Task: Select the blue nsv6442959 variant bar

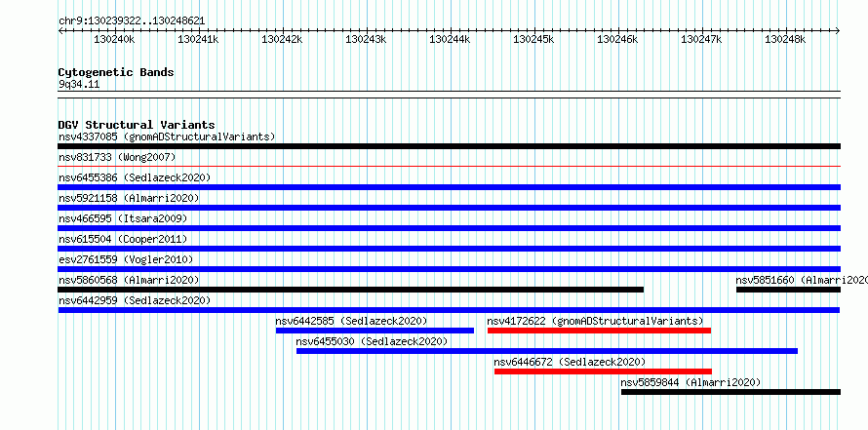Action: click(x=449, y=310)
